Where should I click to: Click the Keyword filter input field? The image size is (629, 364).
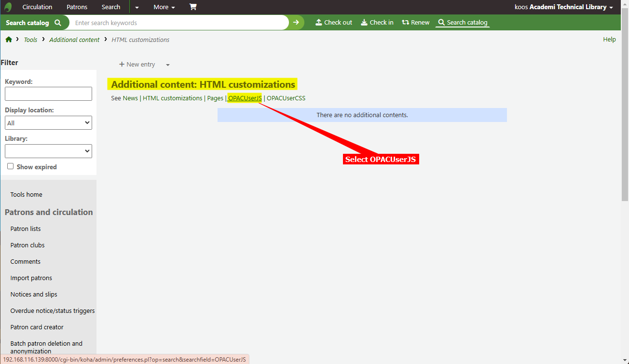point(48,94)
